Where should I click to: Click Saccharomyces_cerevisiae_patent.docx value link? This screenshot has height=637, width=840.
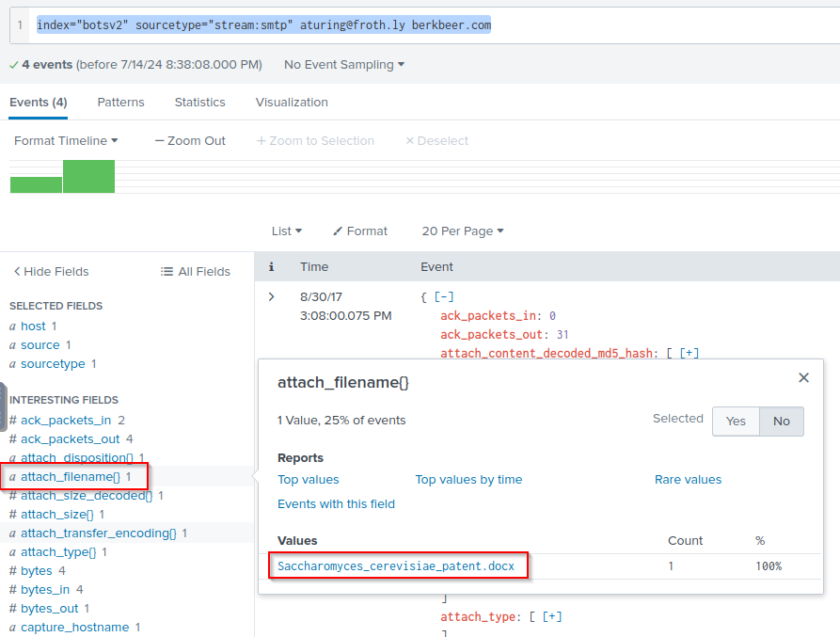click(396, 566)
